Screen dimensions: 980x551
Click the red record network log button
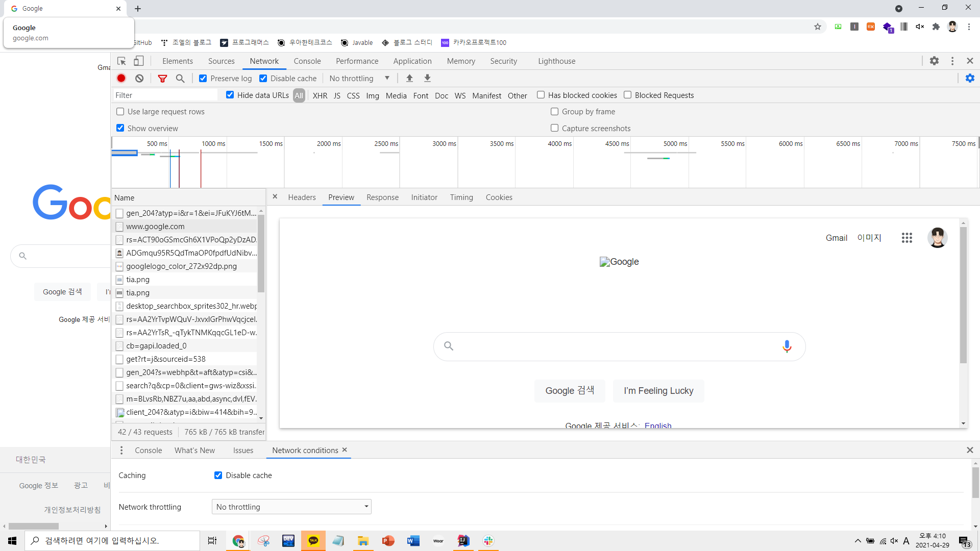tap(121, 78)
